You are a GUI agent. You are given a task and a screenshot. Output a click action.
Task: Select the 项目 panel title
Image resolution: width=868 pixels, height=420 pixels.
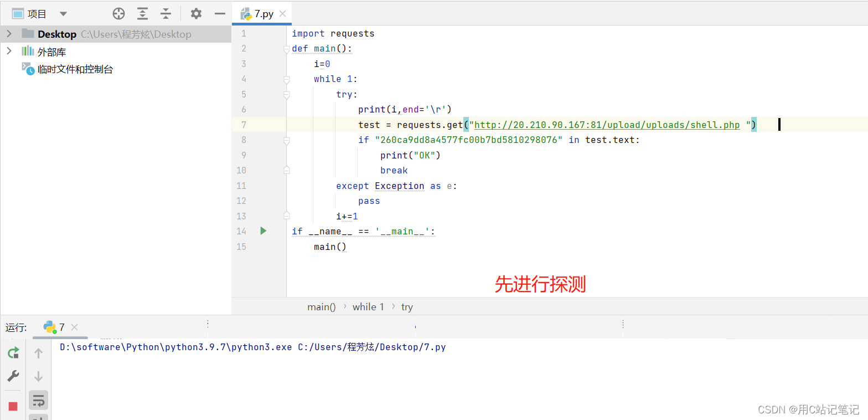click(x=37, y=14)
